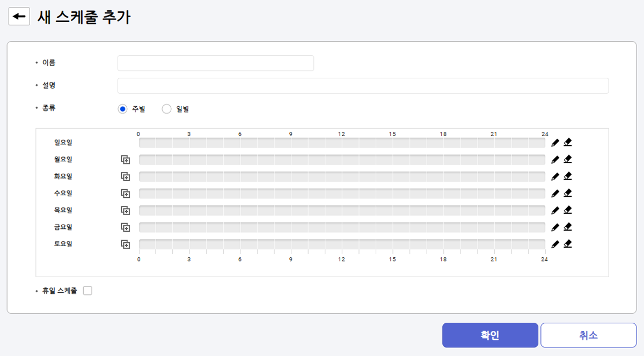This screenshot has height=356, width=644.
Task: Click copy schedule icon for 목요일
Action: point(125,211)
